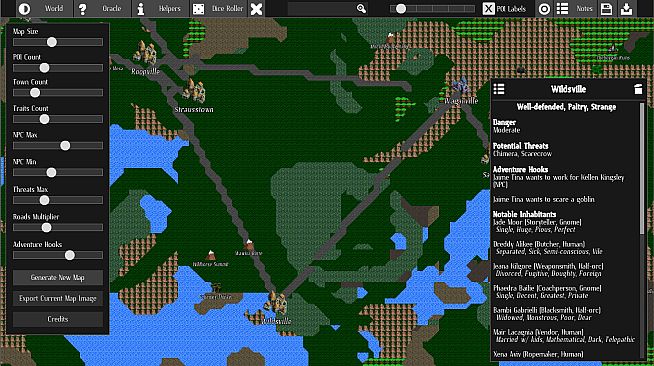Click the top toolbar search input field
The width and height of the screenshot is (654, 366).
[321, 8]
